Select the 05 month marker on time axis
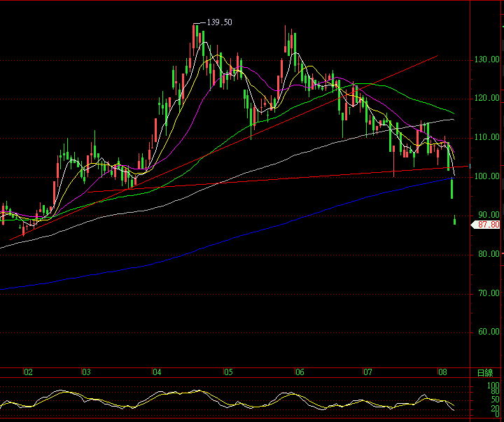Image resolution: width=504 pixels, height=422 pixels. click(228, 372)
